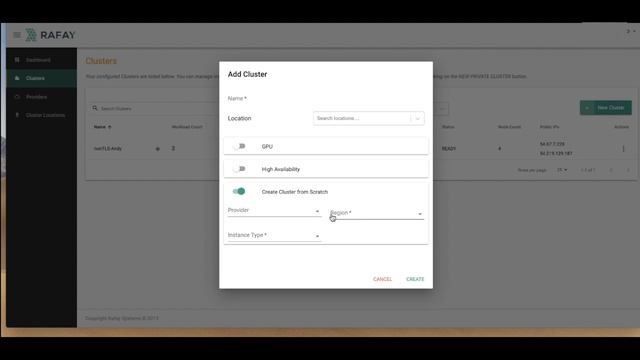
Task: Sort by the Name column header
Action: click(x=102, y=127)
